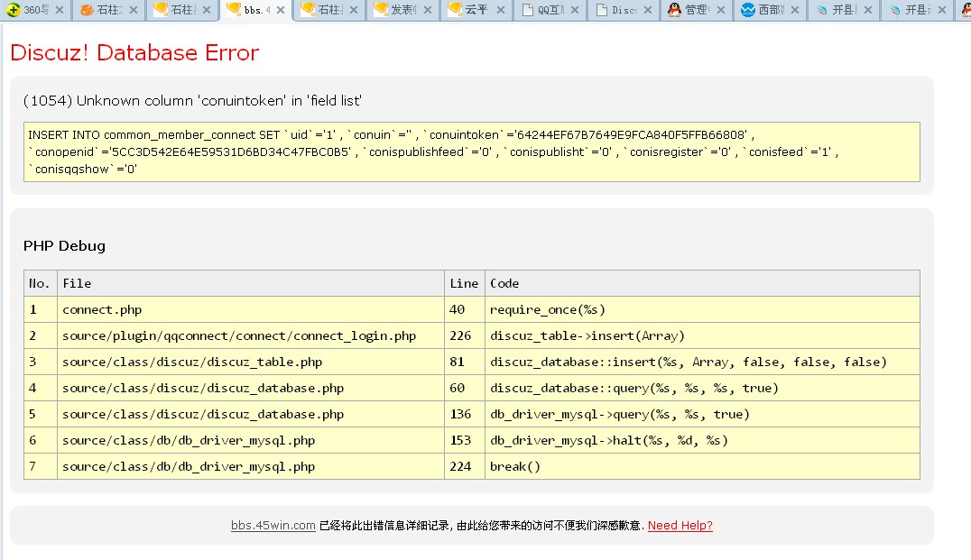The height and width of the screenshot is (560, 971).
Task: Click the discuz_database::insert code cell
Action: coord(702,362)
